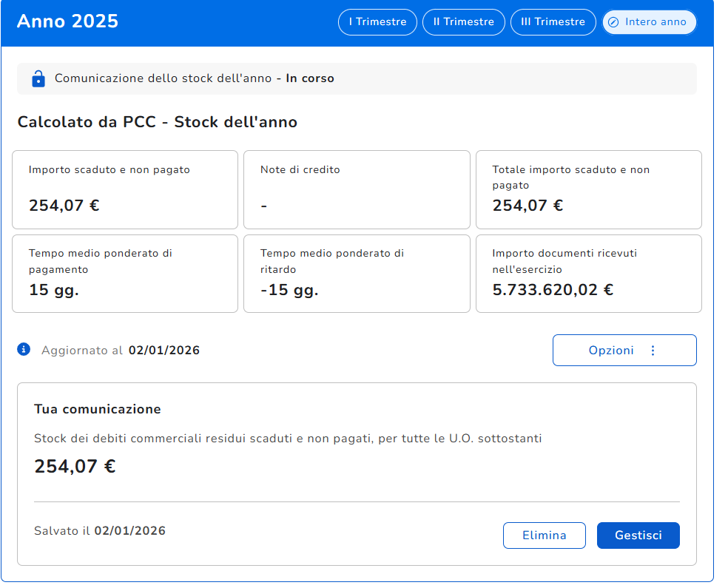Select the II Trimestre tab
728x588 pixels.
coord(463,22)
